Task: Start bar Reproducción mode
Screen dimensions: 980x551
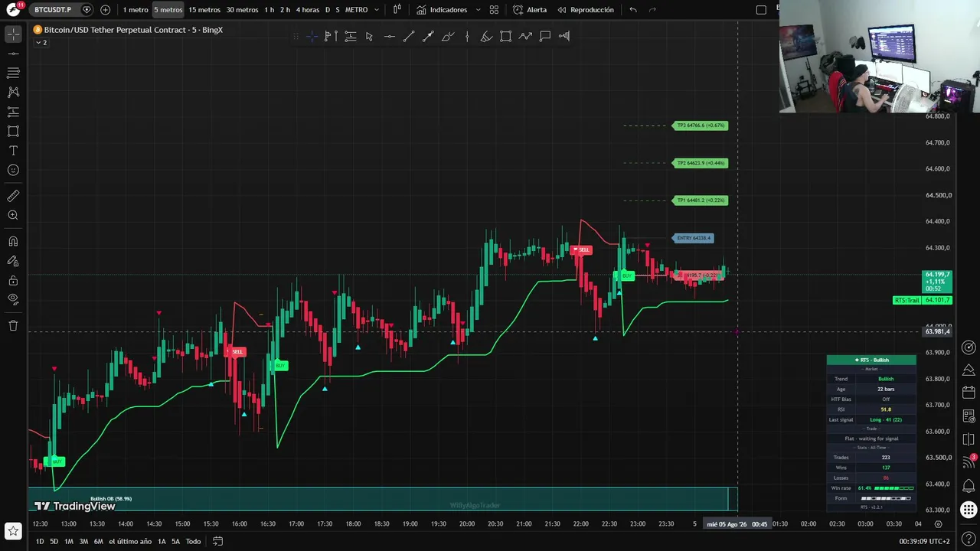Action: (586, 10)
